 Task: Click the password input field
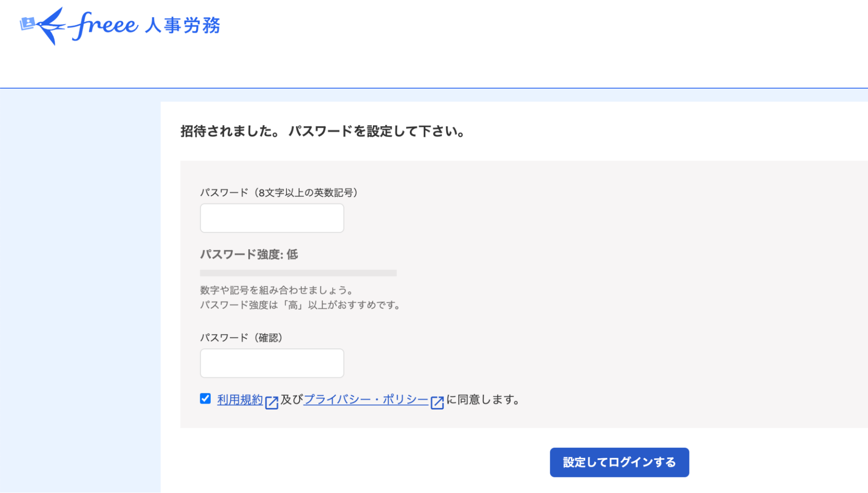click(x=272, y=218)
